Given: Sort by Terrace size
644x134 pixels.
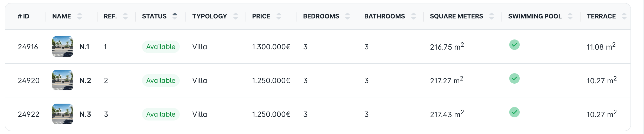Looking at the screenshot, I should pos(624,16).
